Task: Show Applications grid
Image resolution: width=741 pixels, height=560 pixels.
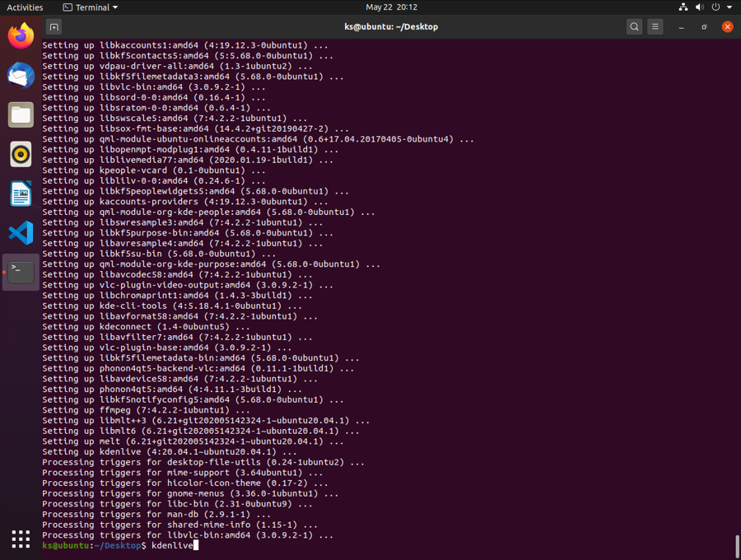Action: (21, 539)
